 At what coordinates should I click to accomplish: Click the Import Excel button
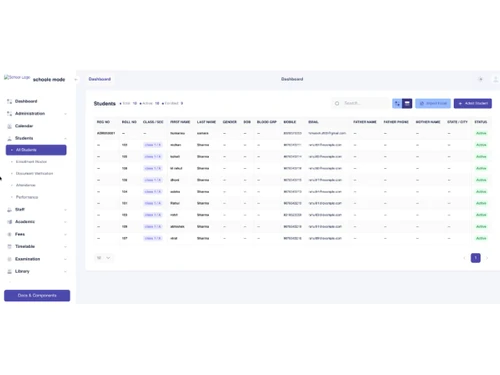coord(433,103)
